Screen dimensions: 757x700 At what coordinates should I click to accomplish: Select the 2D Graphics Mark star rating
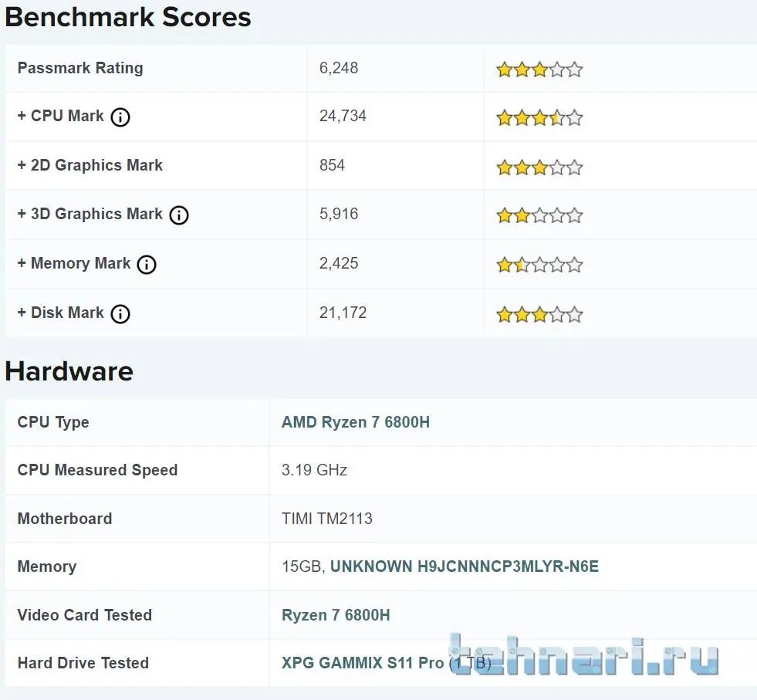(x=539, y=167)
